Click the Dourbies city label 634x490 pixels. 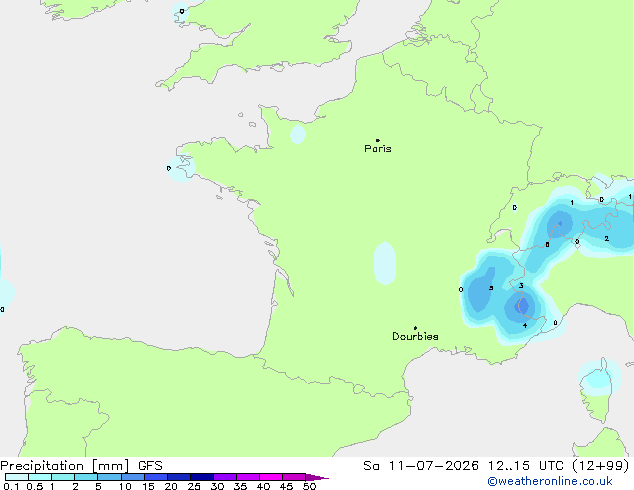click(415, 336)
